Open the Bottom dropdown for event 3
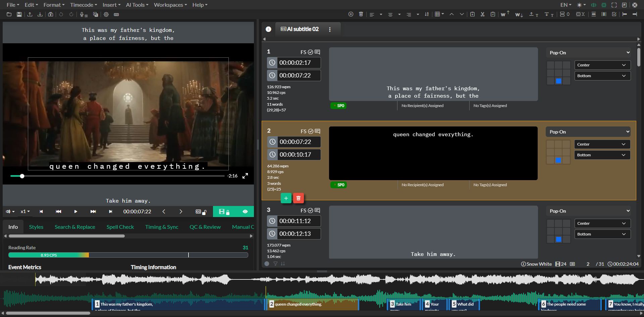Image resolution: width=644 pixels, height=317 pixels. [x=602, y=234]
